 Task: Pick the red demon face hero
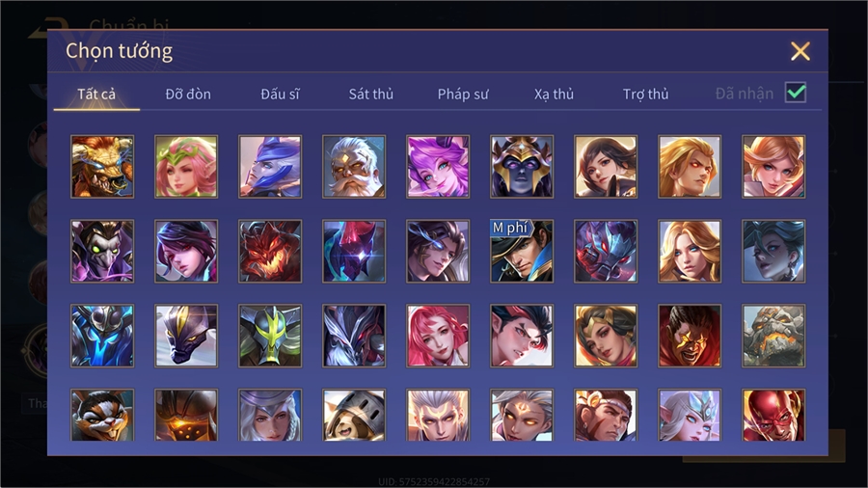pyautogui.click(x=270, y=251)
